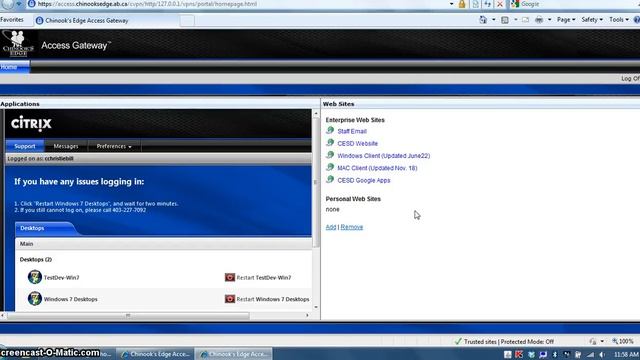Open the Staff Email link
This screenshot has height=360, width=640.
tap(352, 131)
